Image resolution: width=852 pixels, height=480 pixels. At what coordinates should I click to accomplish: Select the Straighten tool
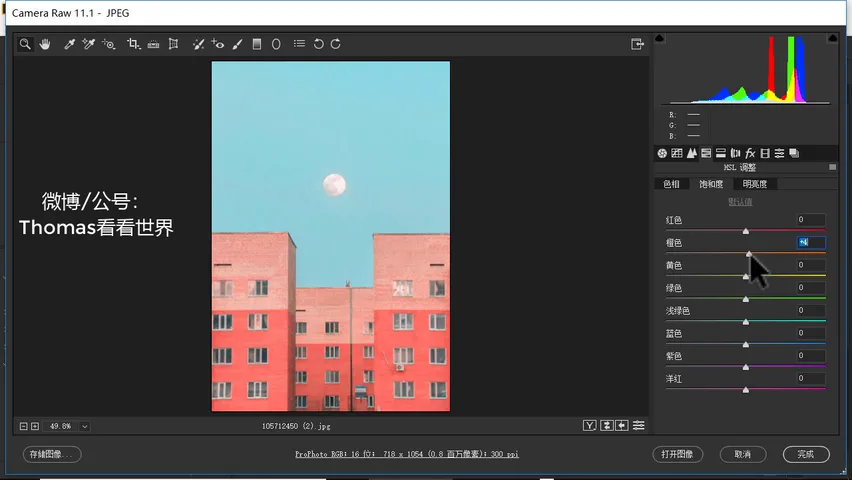point(153,44)
